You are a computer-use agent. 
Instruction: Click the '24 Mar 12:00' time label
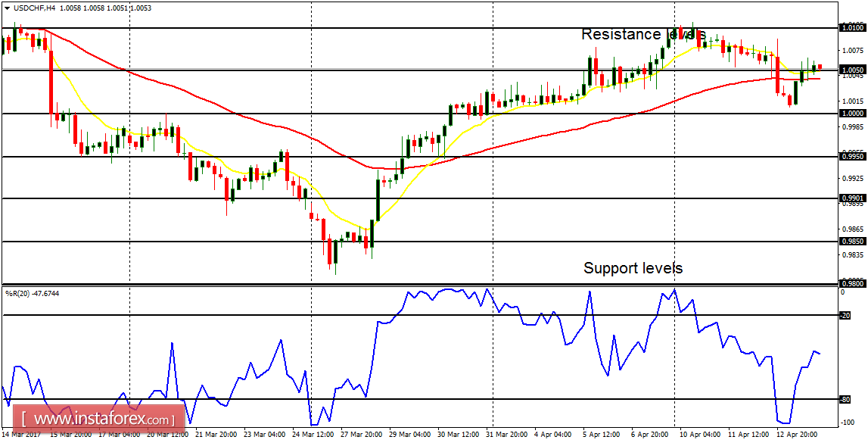tap(313, 434)
